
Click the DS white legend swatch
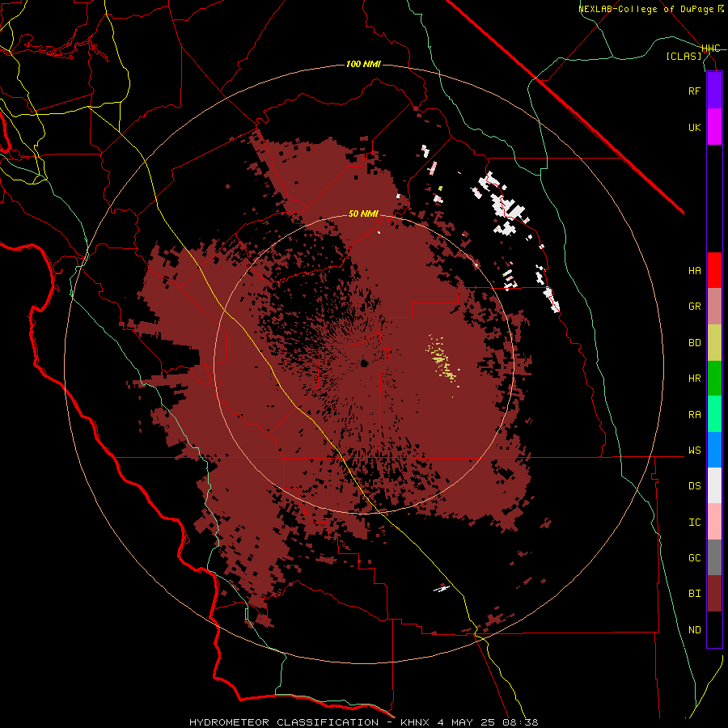[x=714, y=485]
